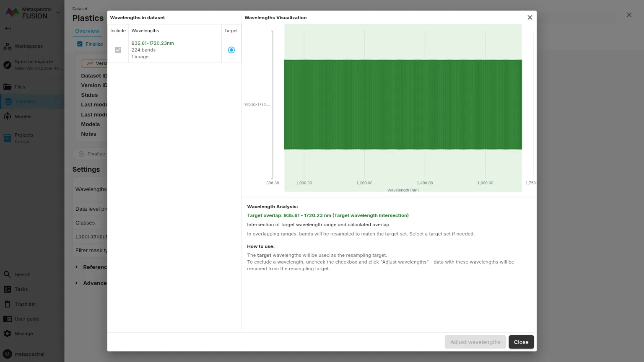Toggle Include checkbox for 935.61-1720.23nm
Viewport: 644px width, 362px height.
(x=118, y=50)
